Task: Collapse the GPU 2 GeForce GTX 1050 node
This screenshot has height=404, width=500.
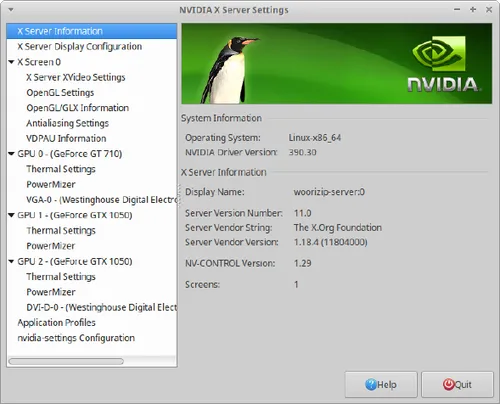Action: click(x=11, y=261)
